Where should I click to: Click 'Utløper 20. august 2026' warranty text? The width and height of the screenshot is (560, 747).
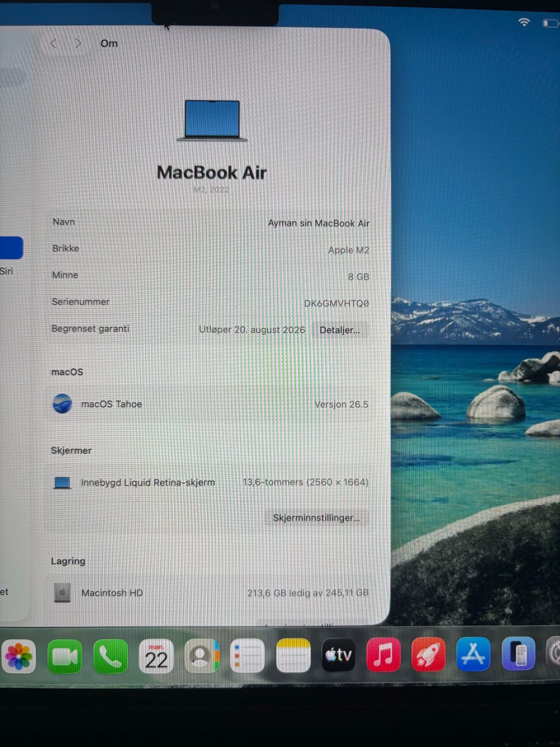252,330
